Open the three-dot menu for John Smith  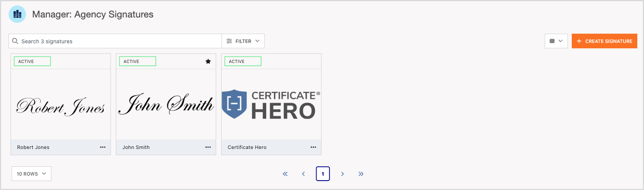tap(208, 147)
